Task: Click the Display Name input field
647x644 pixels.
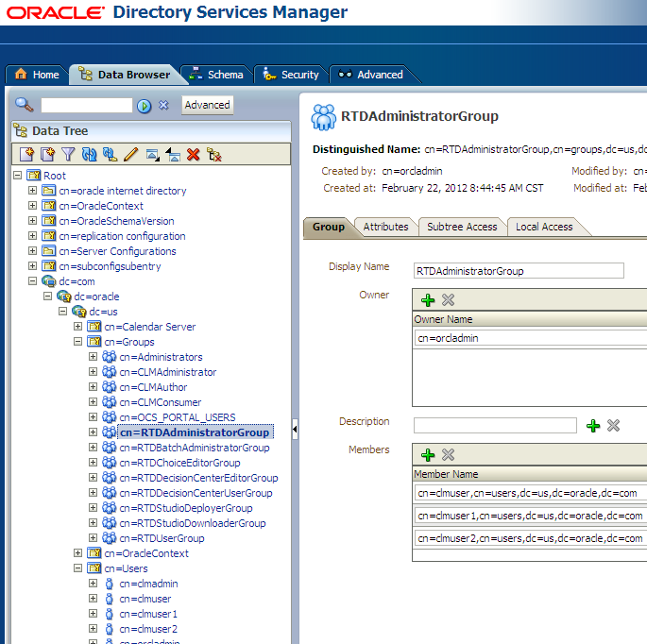Action: tap(519, 271)
